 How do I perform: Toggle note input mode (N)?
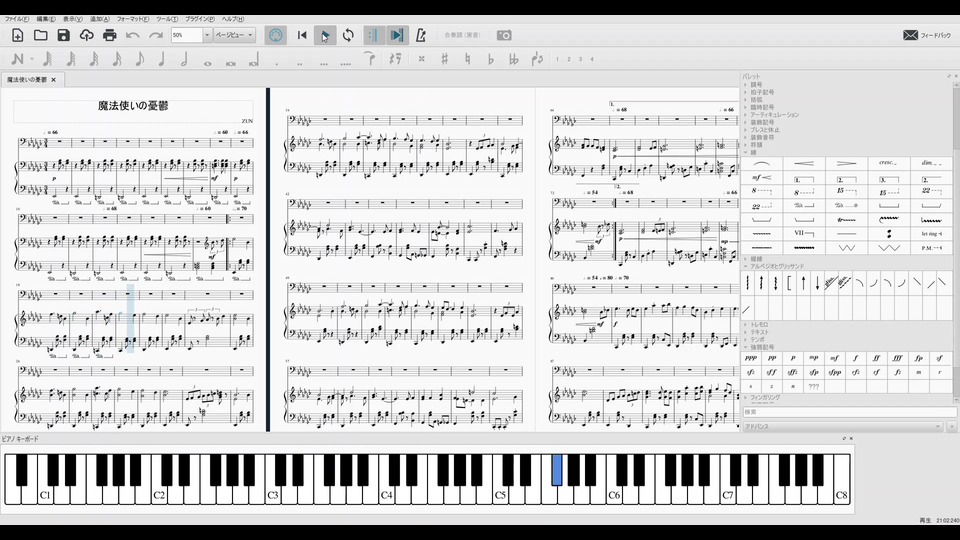coord(18,59)
